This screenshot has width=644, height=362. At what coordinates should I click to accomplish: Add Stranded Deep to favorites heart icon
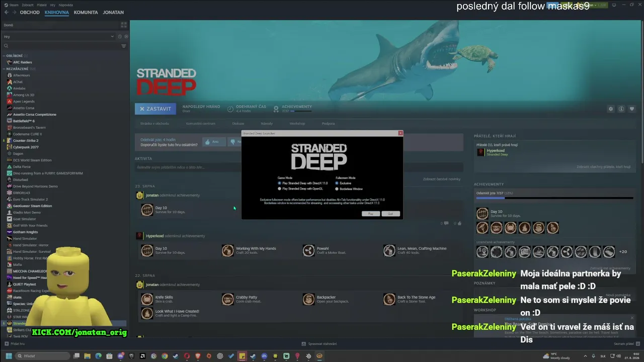(x=632, y=109)
